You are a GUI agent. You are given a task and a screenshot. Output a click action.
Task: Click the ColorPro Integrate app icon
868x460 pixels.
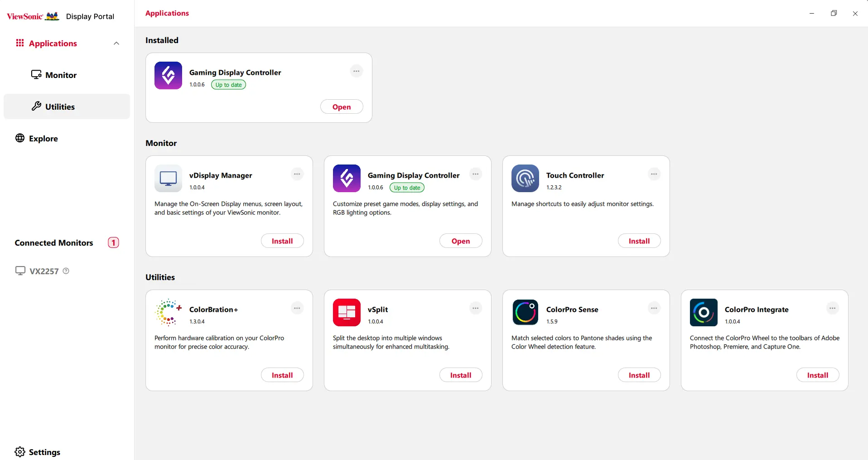click(x=704, y=312)
